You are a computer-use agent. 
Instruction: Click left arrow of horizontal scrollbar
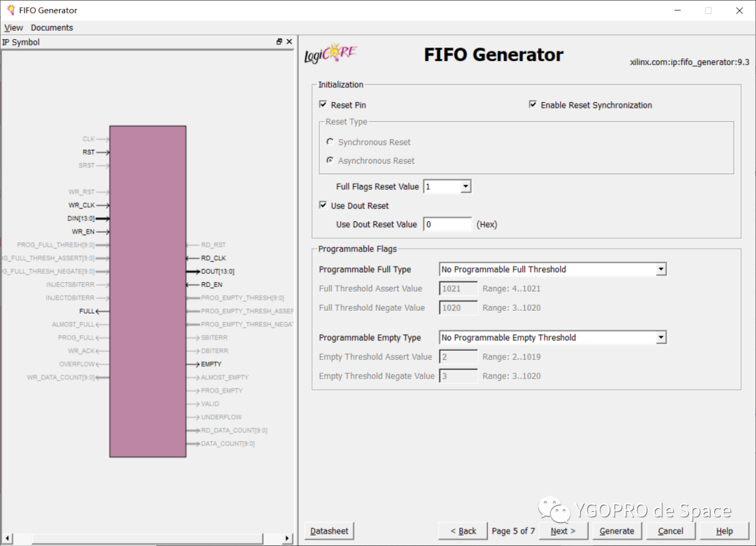click(7, 538)
